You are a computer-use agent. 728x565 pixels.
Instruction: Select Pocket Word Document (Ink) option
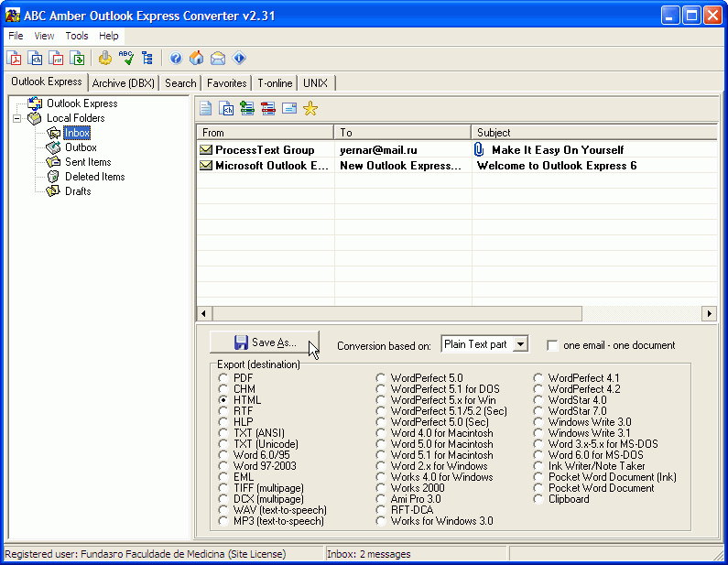tap(538, 477)
